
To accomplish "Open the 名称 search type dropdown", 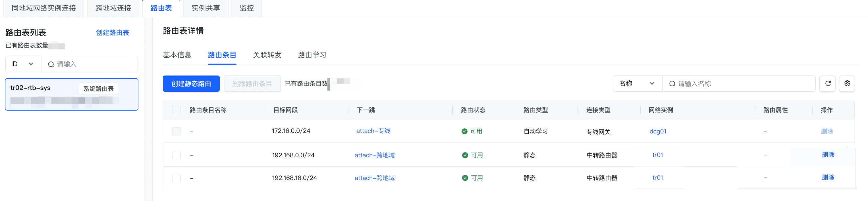I will pos(637,83).
